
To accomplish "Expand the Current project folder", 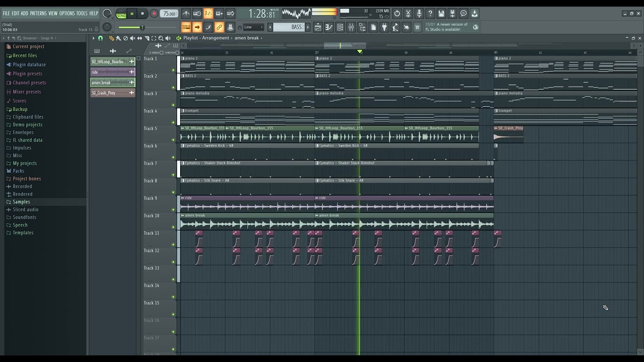I will [28, 46].
